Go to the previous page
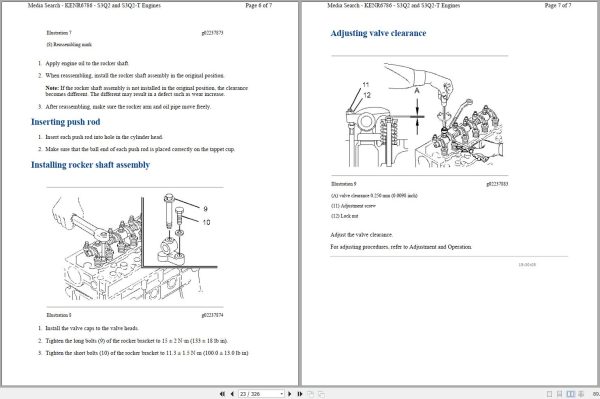 [x=232, y=394]
